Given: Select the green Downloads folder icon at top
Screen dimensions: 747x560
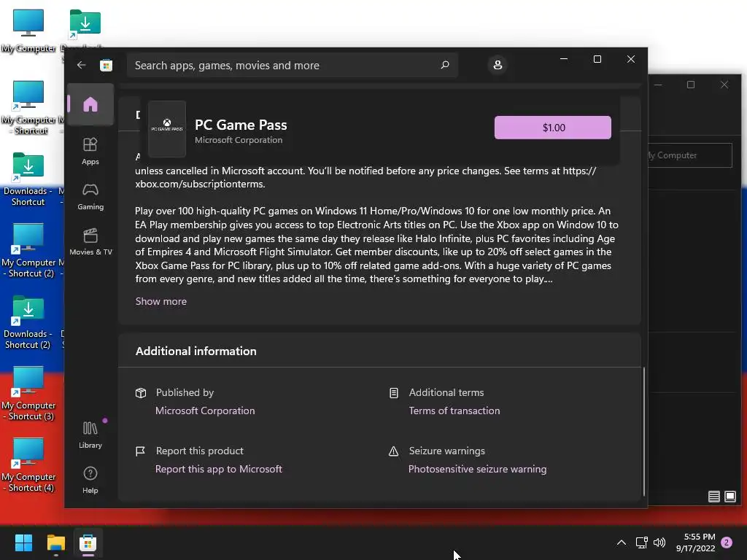Looking at the screenshot, I should pos(85,23).
